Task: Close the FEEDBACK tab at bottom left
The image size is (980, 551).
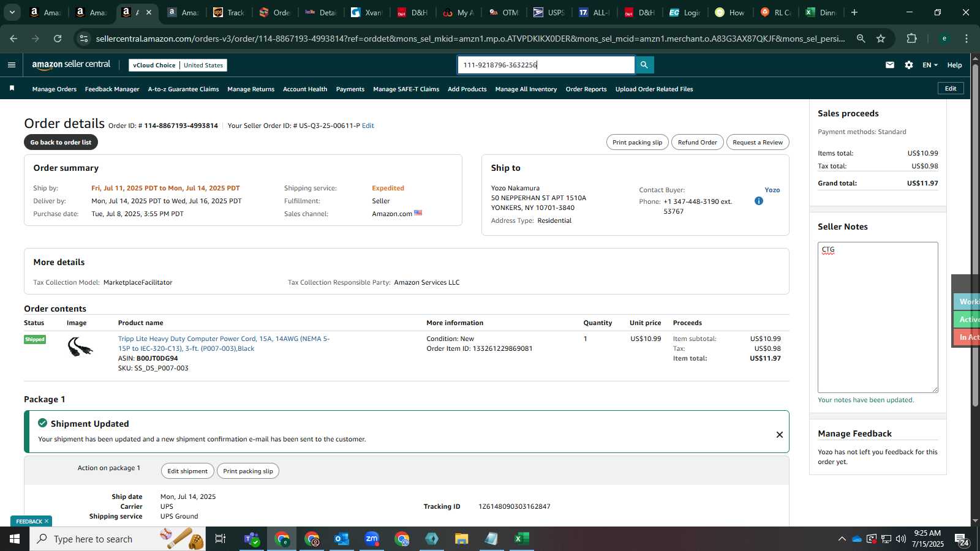Action: coord(46,521)
